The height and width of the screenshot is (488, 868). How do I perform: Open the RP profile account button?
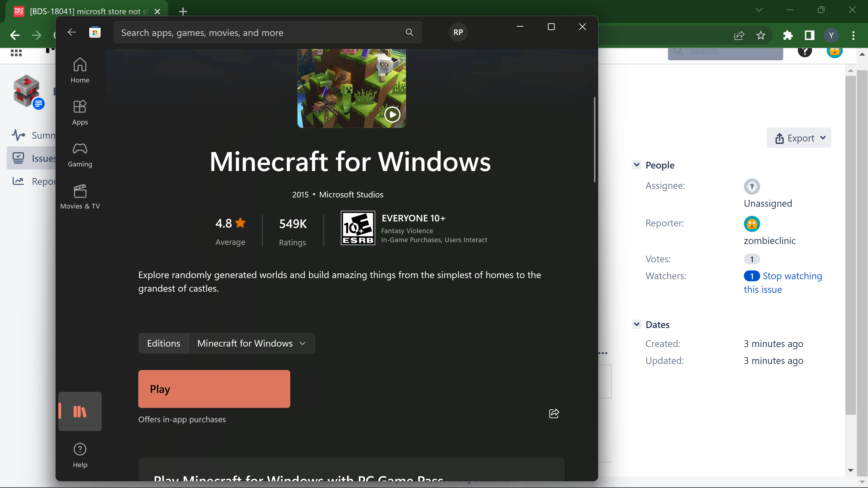[x=458, y=32]
